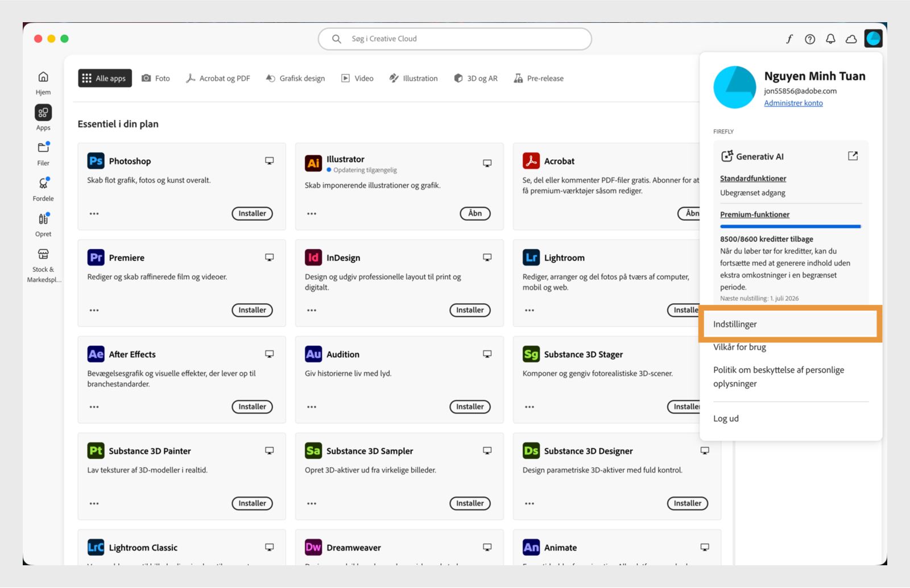Open Fordele in the sidebar
This screenshot has height=588, width=910.
(43, 183)
